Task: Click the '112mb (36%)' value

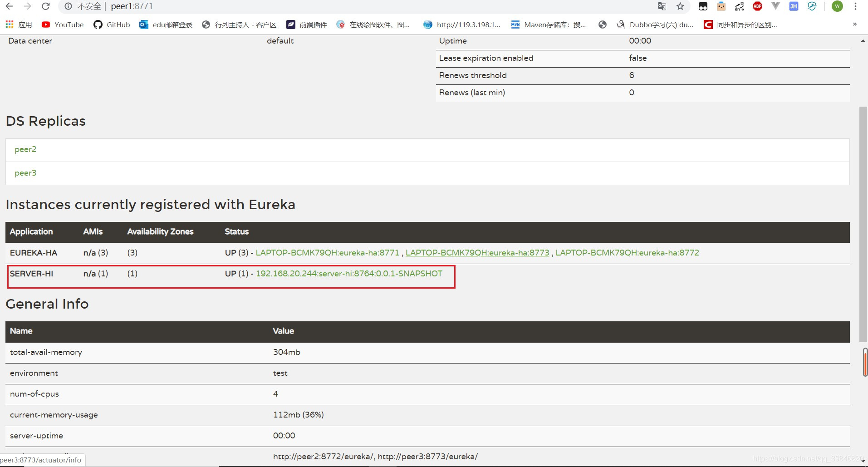Action: (x=299, y=415)
